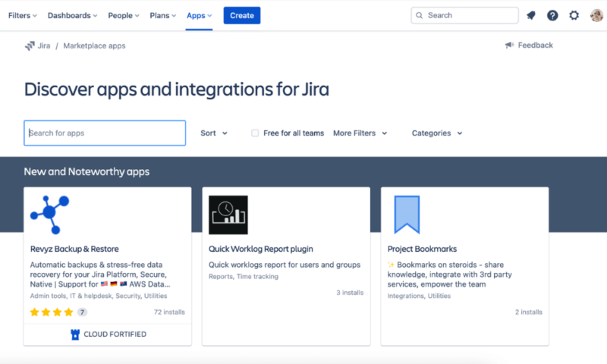The height and width of the screenshot is (364, 607).
Task: Click the top navigation Search field
Action: [464, 15]
